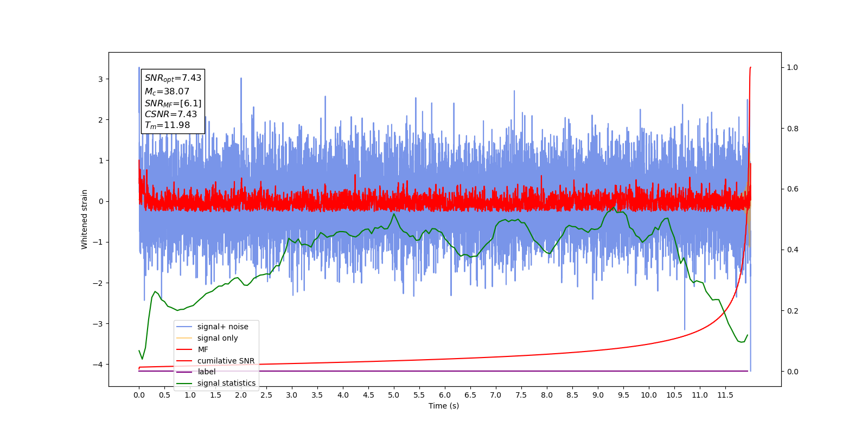Click x-axis tick label 6.5
Screen dimensions: 868x434
click(470, 395)
